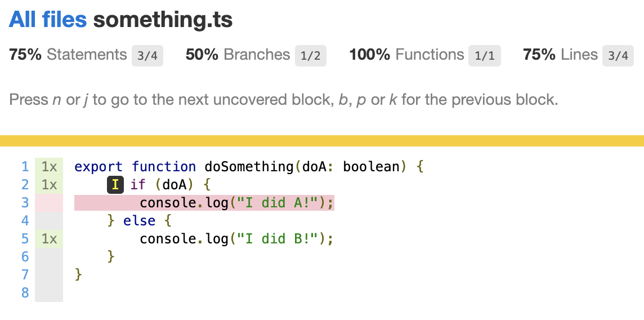Click line number 5

25,239
